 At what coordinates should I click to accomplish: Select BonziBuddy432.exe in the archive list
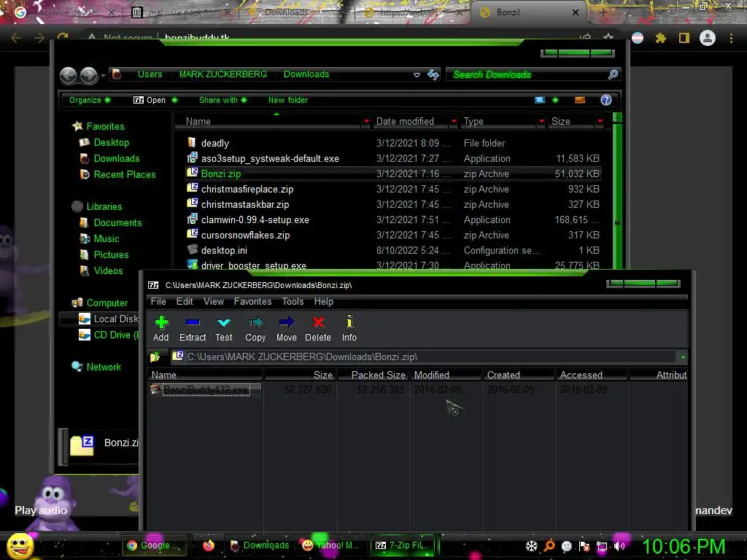[x=206, y=389]
